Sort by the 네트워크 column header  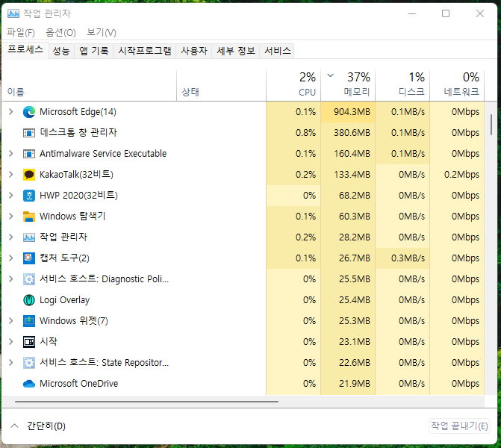pos(457,85)
